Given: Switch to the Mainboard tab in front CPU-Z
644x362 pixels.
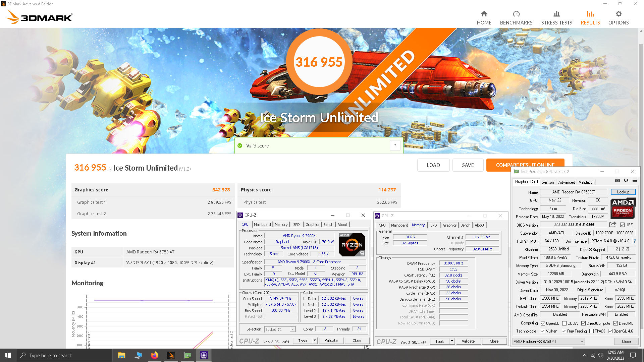Looking at the screenshot, I should pos(262,225).
